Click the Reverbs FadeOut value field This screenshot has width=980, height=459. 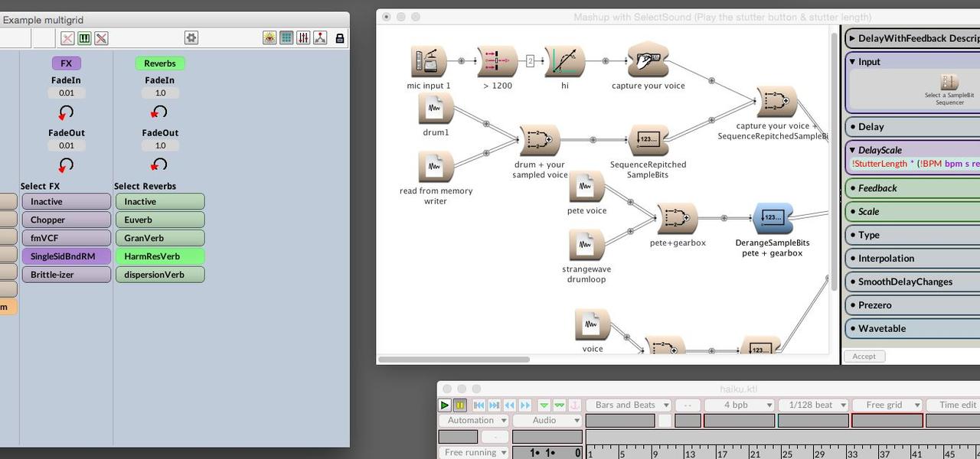click(x=160, y=145)
